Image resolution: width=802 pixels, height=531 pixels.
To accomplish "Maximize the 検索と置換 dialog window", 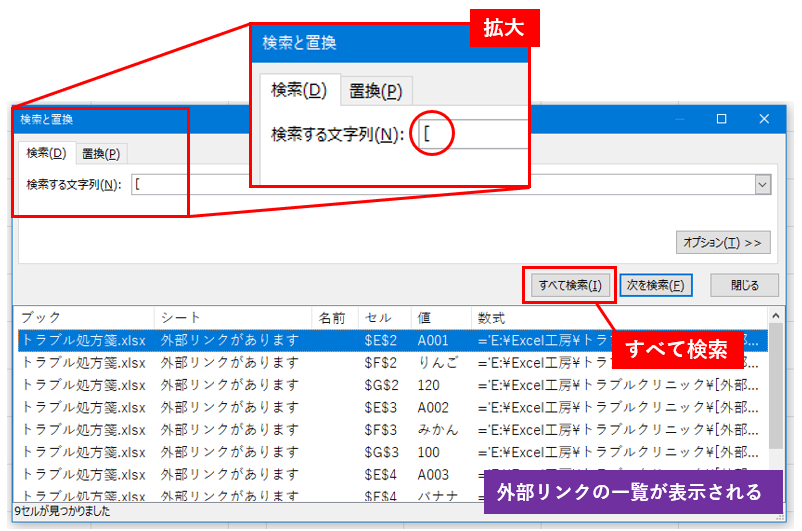I will click(721, 119).
